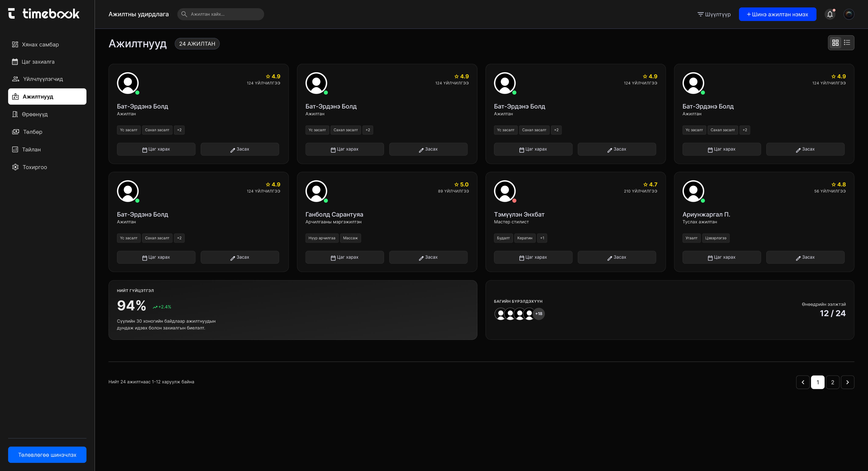Image resolution: width=868 pixels, height=471 pixels.
Task: Open notifications bell icon
Action: pos(830,14)
